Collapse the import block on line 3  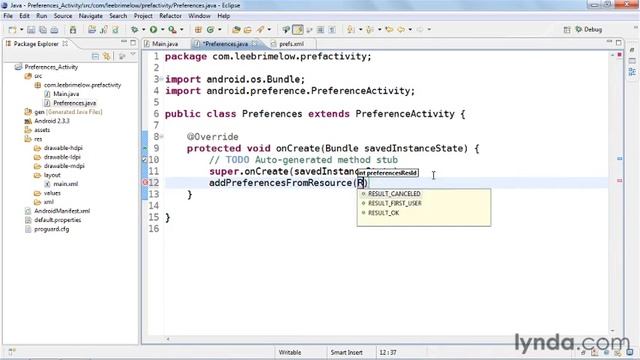tap(162, 79)
